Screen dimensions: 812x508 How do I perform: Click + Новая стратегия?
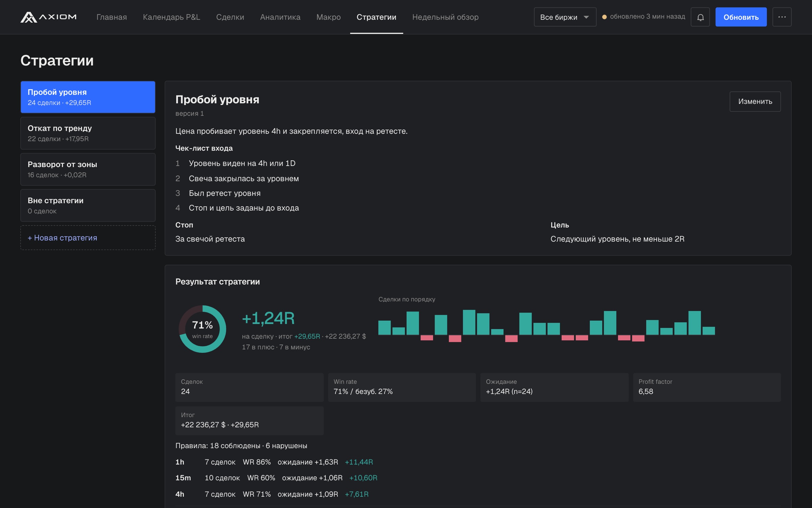(88, 238)
